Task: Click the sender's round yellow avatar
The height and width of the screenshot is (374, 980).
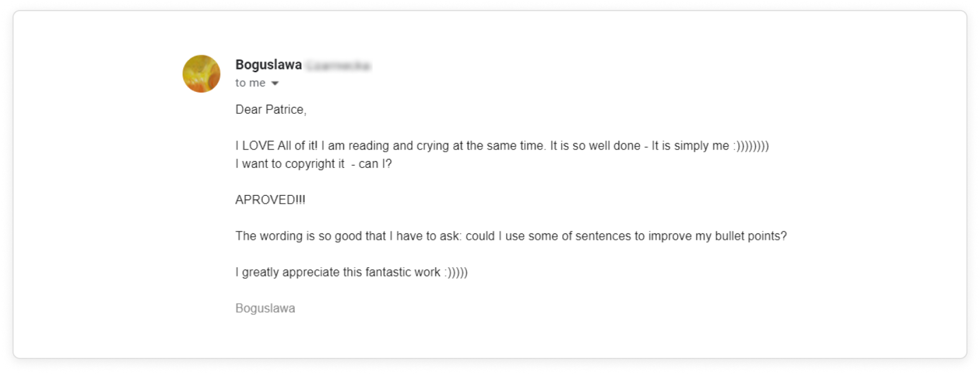Action: pyautogui.click(x=201, y=74)
